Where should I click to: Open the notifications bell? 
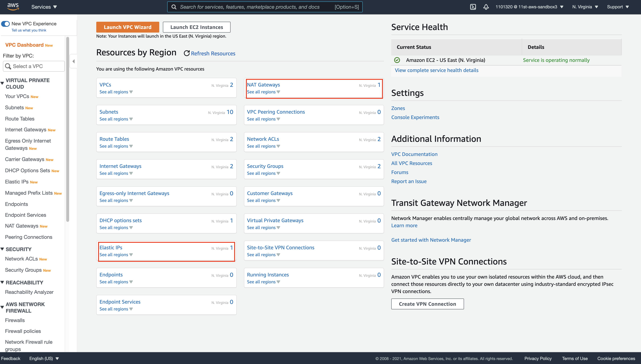486,7
